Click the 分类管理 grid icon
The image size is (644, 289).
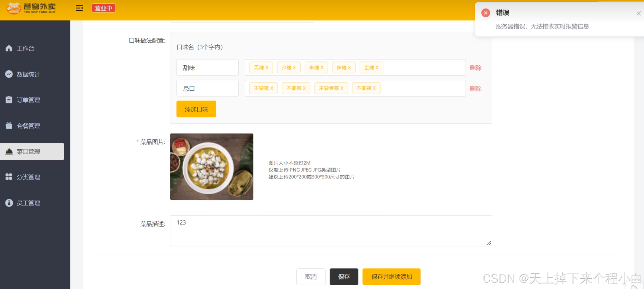(x=9, y=177)
